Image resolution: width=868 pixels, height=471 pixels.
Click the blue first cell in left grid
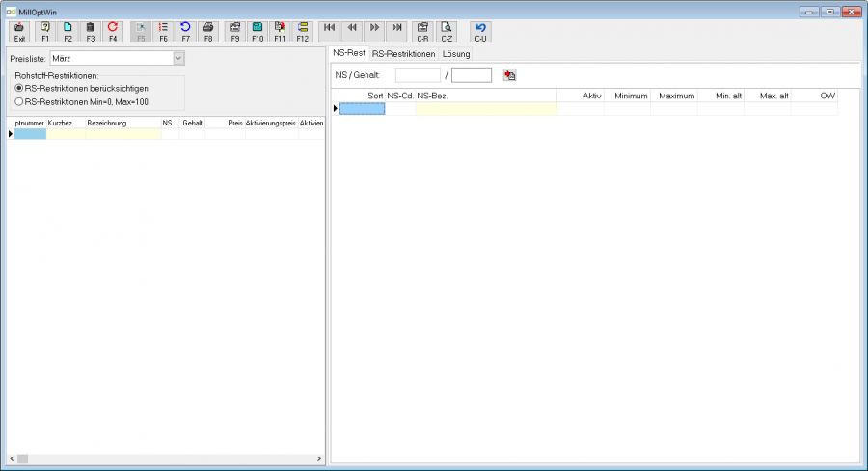[x=30, y=134]
